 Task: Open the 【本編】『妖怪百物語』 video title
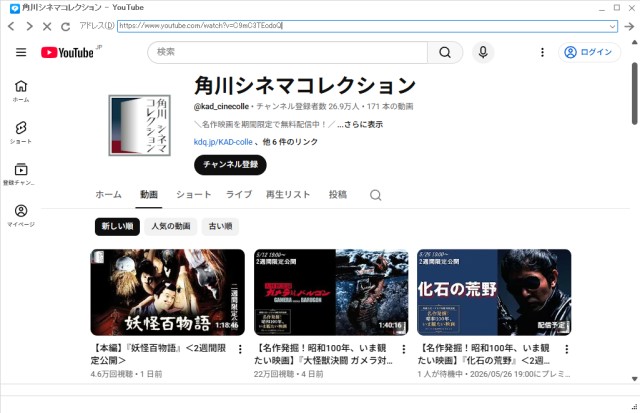point(159,354)
